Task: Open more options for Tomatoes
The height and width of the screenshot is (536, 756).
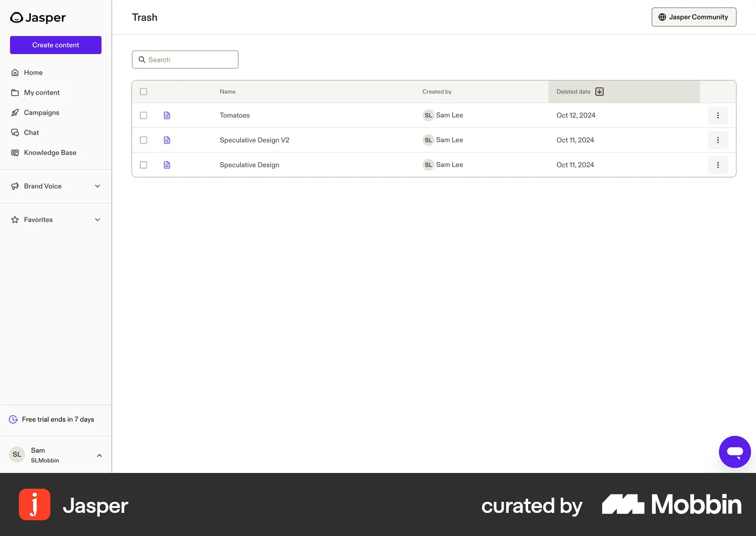Action: (718, 115)
